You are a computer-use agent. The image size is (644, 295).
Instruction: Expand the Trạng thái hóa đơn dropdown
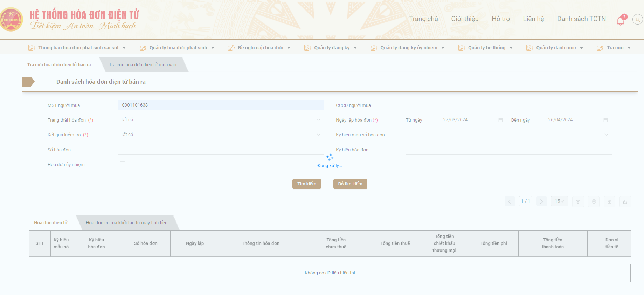(x=220, y=120)
